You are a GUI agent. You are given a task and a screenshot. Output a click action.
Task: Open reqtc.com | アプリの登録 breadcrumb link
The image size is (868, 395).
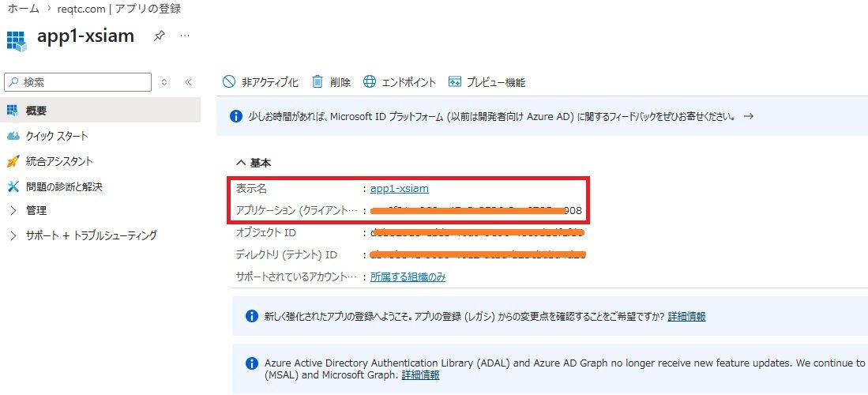[x=119, y=9]
